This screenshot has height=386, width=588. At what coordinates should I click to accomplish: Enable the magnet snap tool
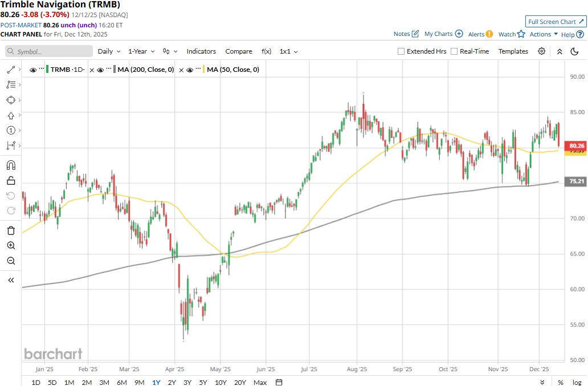pos(11,165)
